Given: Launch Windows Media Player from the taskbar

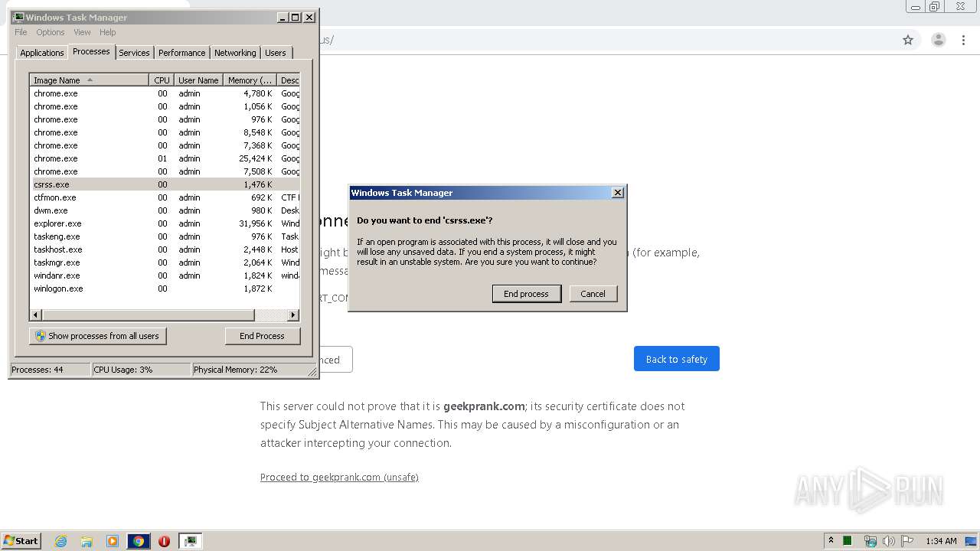Looking at the screenshot, I should coord(113,541).
